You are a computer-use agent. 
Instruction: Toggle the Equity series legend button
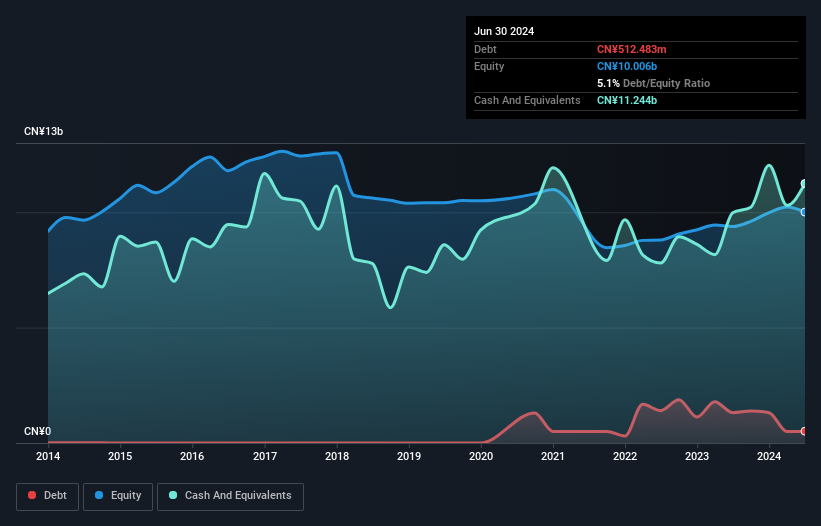point(118,496)
